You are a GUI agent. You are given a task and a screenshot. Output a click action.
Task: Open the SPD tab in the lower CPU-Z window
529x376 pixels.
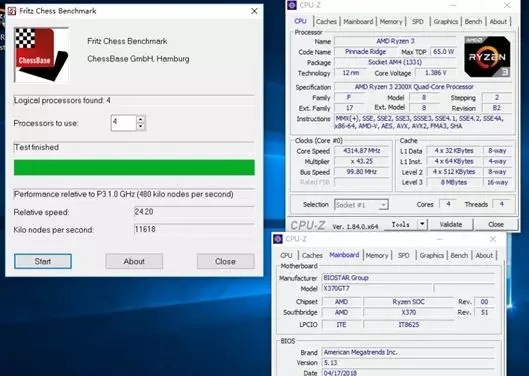403,256
